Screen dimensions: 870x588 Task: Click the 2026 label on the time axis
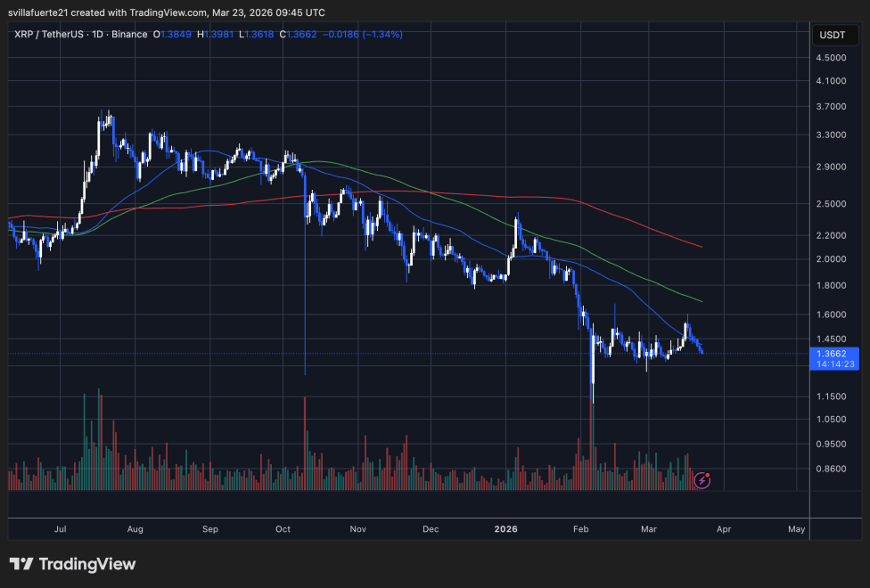(505, 528)
